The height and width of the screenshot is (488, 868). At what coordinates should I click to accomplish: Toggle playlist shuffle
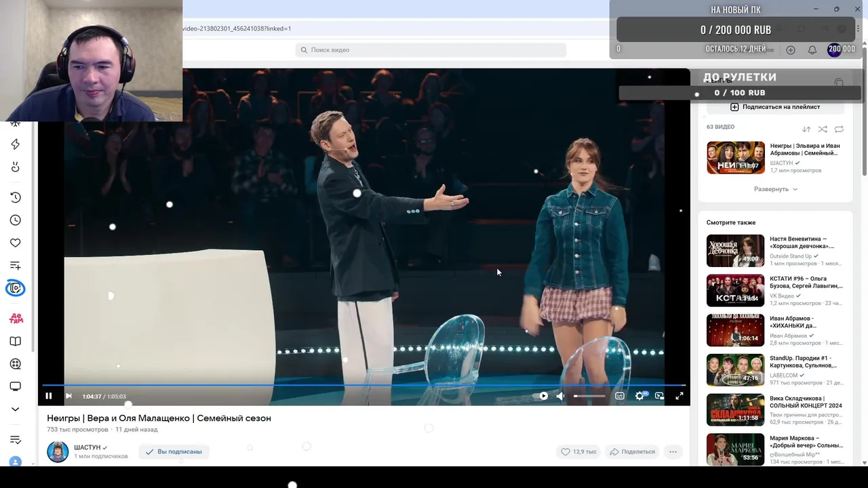click(x=823, y=129)
